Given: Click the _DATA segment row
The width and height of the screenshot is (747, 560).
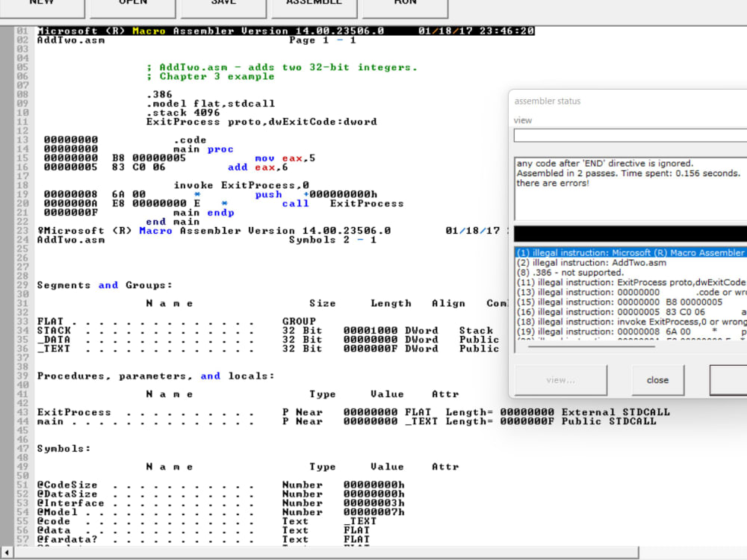Looking at the screenshot, I should pos(268,340).
